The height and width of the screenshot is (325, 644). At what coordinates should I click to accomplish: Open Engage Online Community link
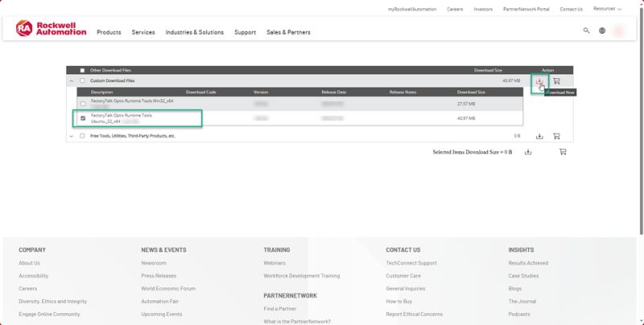pos(49,314)
